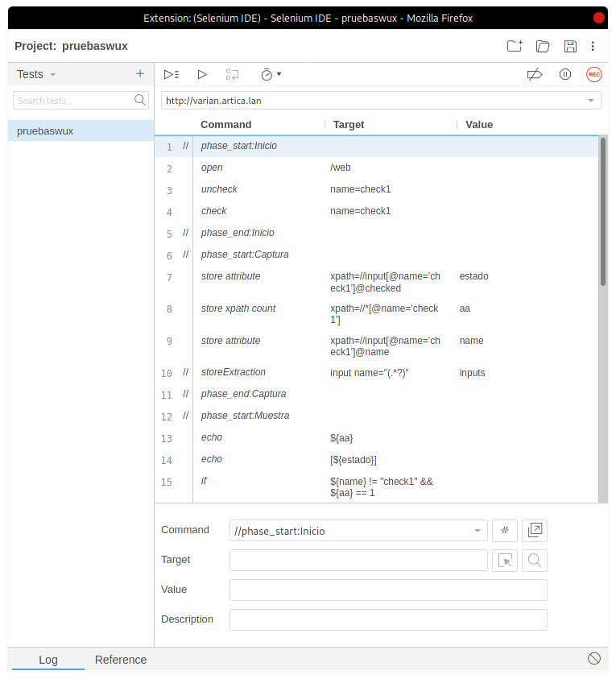Toggle disable breakpoints icon
Image resolution: width=616 pixels, height=679 pixels.
pyautogui.click(x=535, y=74)
